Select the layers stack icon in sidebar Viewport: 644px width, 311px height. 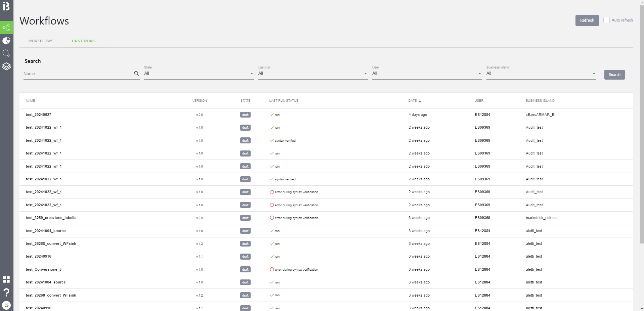pyautogui.click(x=6, y=66)
